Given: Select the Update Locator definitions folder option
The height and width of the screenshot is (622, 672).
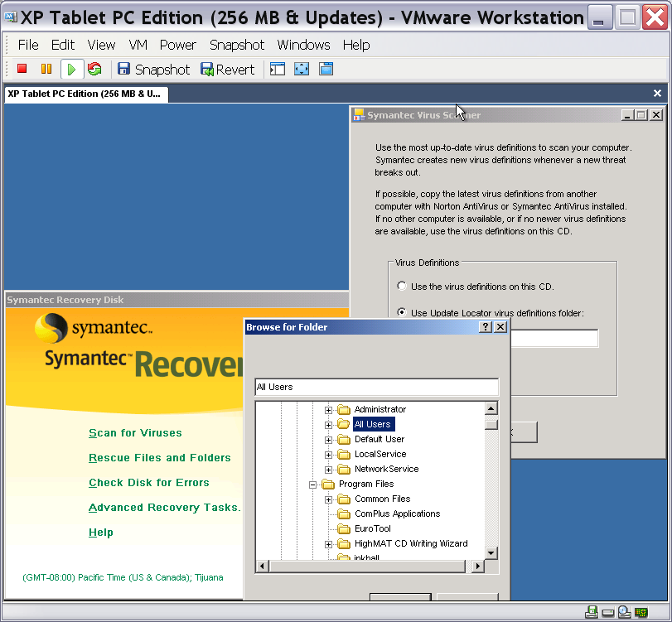Looking at the screenshot, I should [403, 313].
